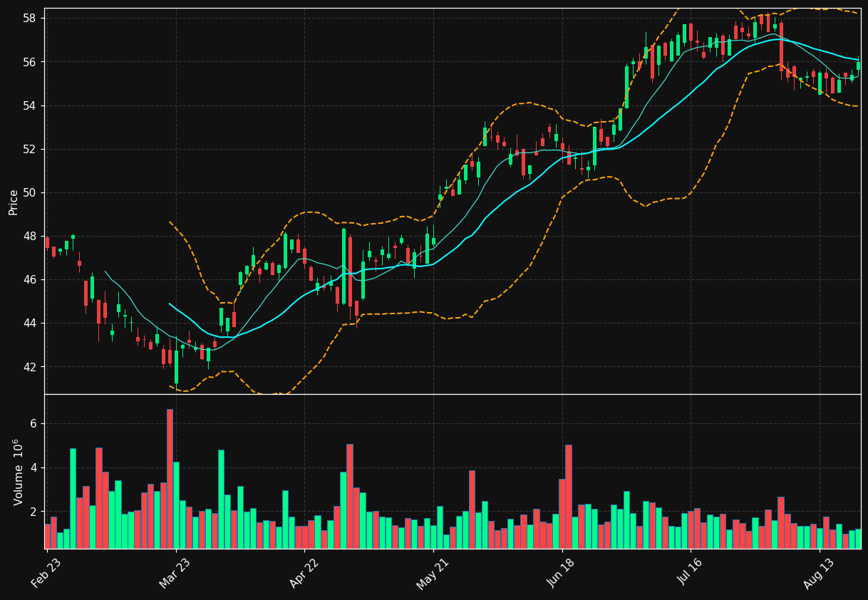Click the last green candlestick at chart's right edge
Image resolution: width=868 pixels, height=600 pixels.
(x=858, y=66)
